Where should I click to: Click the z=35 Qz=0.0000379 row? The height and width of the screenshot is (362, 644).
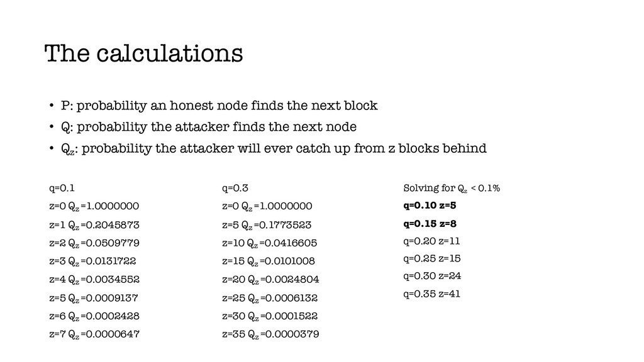point(270,334)
